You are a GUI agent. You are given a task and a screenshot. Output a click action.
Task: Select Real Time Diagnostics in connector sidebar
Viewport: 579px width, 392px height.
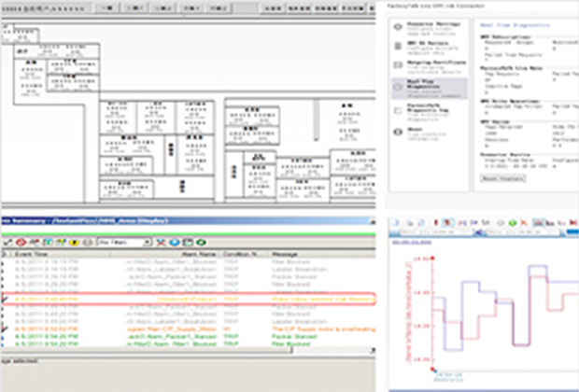coord(429,89)
